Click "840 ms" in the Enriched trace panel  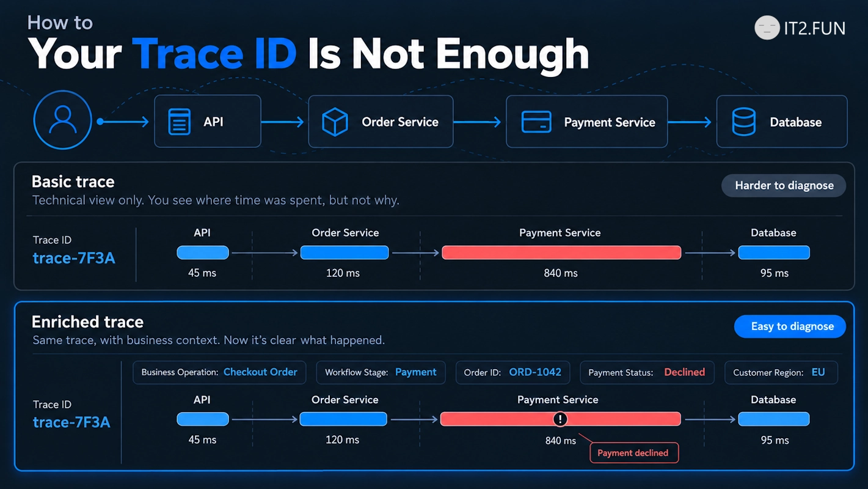pyautogui.click(x=561, y=440)
